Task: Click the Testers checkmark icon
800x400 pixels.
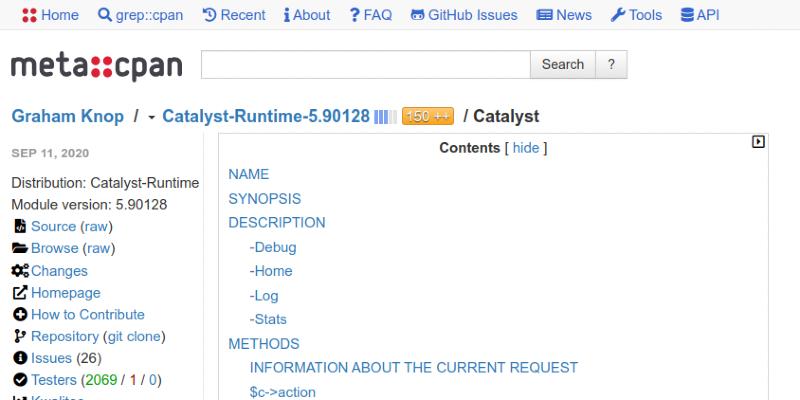Action: (x=20, y=380)
